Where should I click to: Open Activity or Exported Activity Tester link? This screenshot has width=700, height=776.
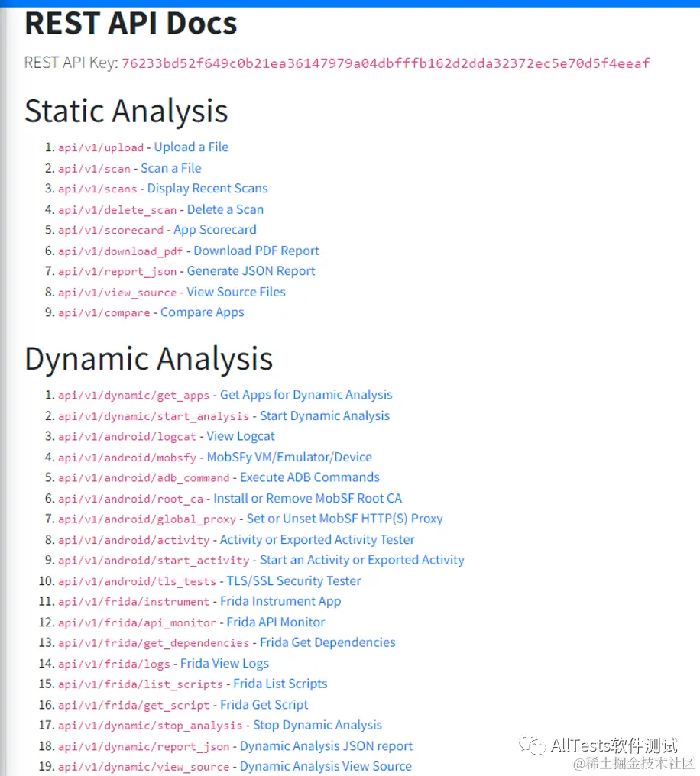coord(317,539)
